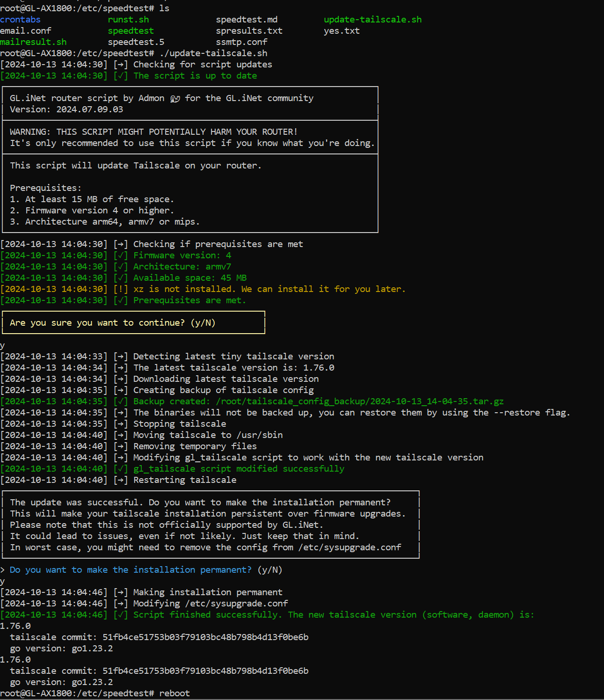The height and width of the screenshot is (700, 604).
Task: Click the first 'go version: go1.23.2' line
Action: [x=61, y=649]
